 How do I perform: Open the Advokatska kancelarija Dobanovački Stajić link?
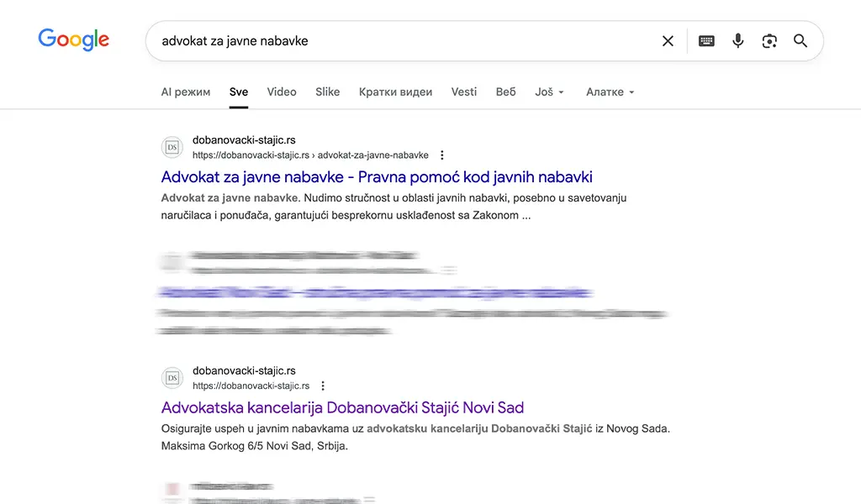point(342,407)
